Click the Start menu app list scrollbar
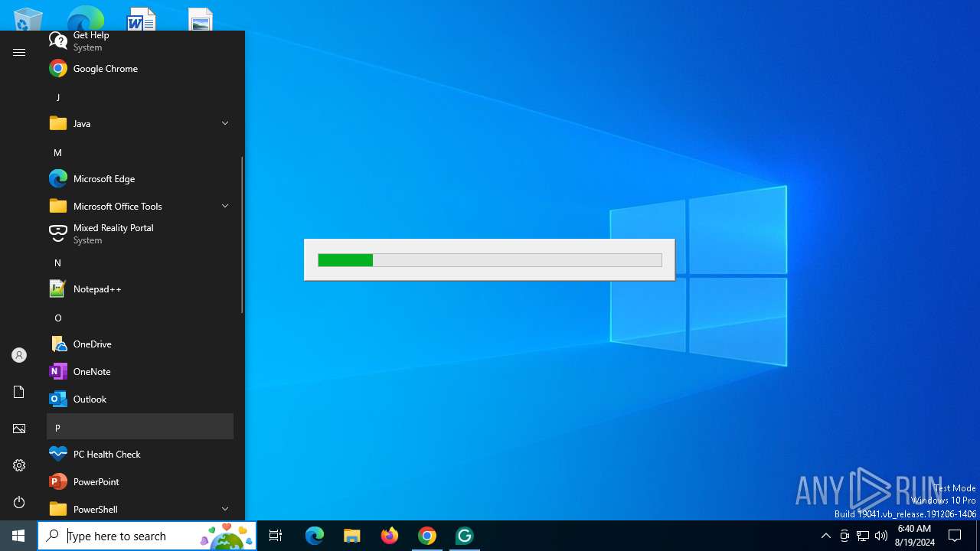The image size is (980, 551). click(x=242, y=235)
